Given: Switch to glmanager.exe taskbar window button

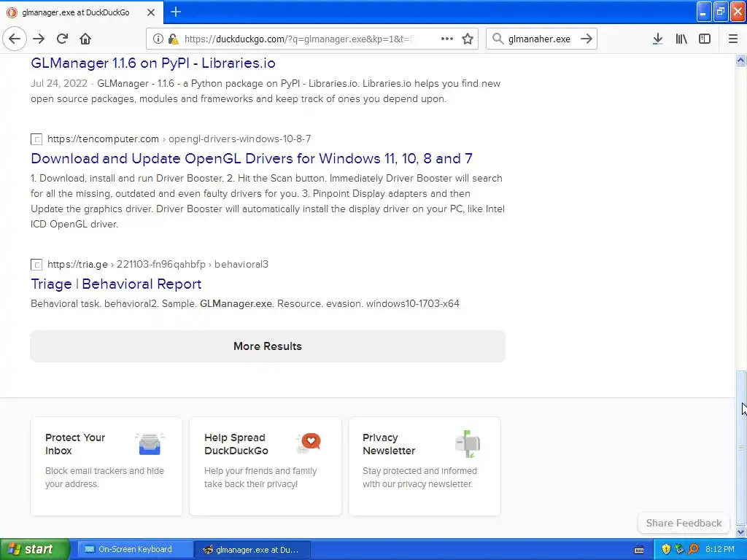Looking at the screenshot, I should 253,550.
